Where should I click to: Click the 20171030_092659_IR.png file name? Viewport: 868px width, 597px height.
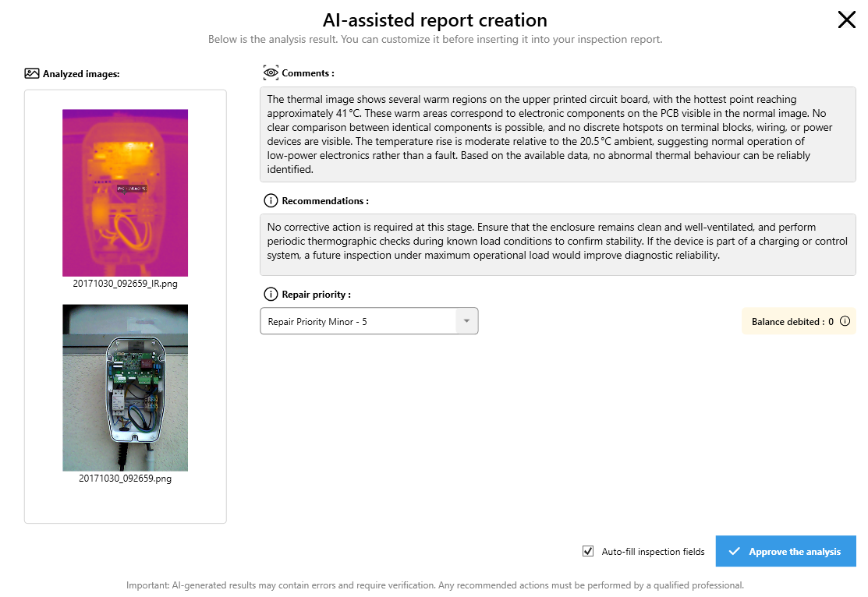[x=125, y=284]
